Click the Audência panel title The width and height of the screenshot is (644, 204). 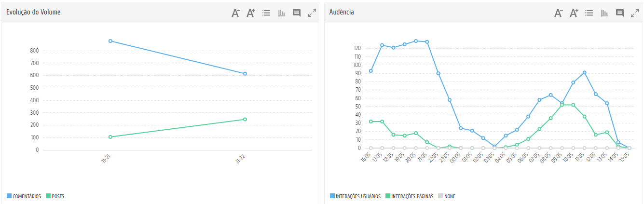click(x=342, y=12)
